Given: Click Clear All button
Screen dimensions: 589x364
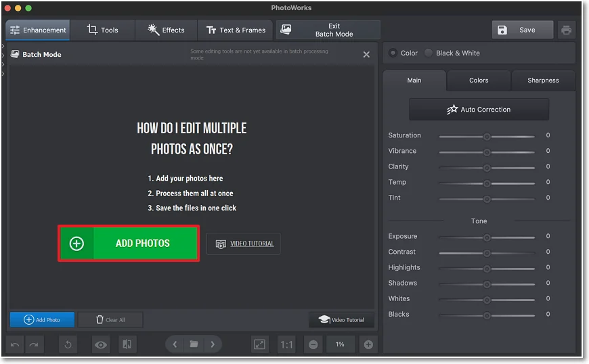Looking at the screenshot, I should (x=110, y=320).
